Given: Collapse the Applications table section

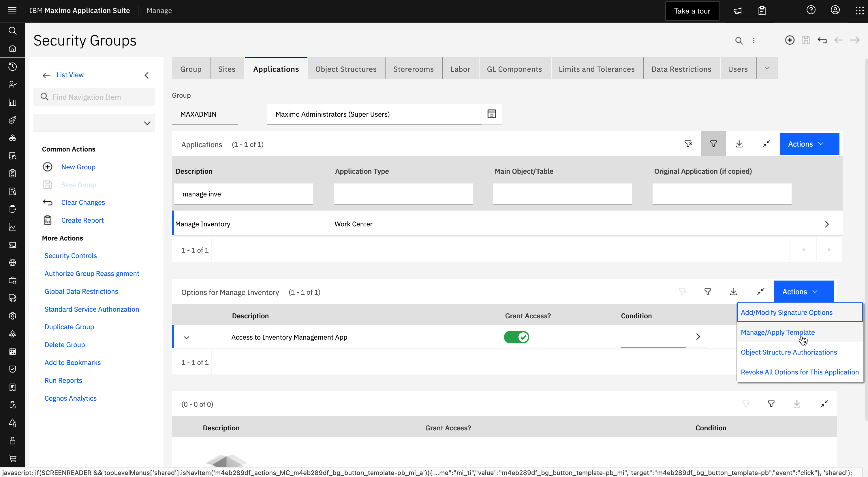Looking at the screenshot, I should (766, 143).
